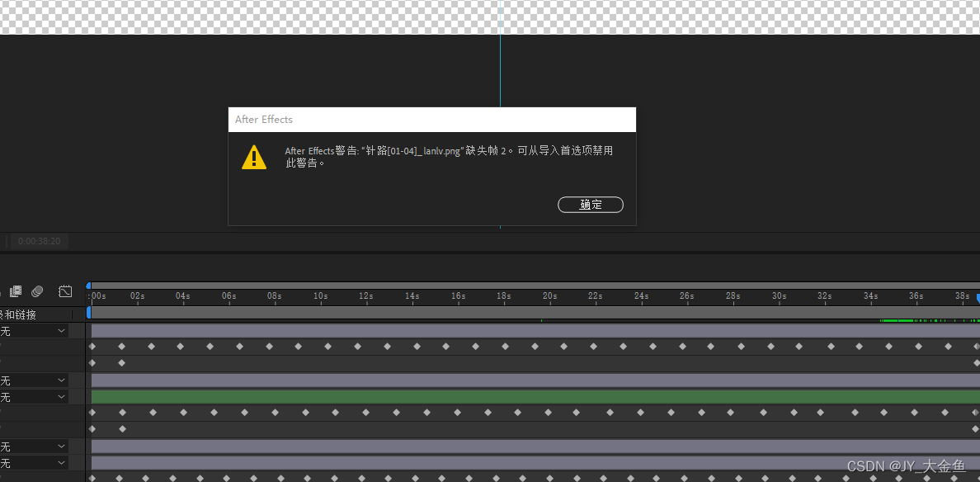Open the graph editor icon
The image size is (980, 482).
click(66, 291)
